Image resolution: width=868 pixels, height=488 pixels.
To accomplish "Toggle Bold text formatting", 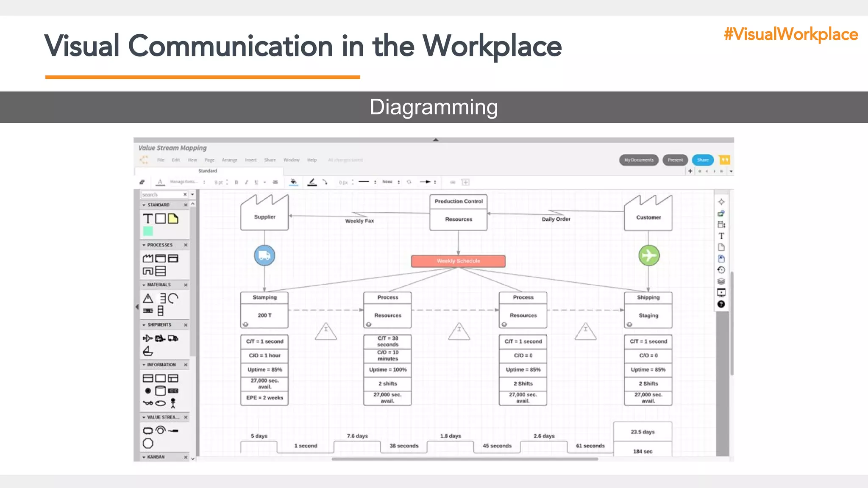I will [x=236, y=182].
